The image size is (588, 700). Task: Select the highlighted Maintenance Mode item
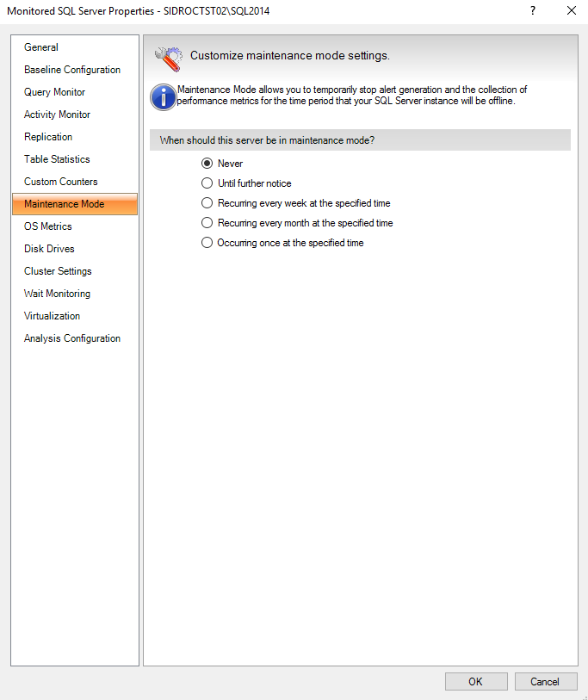(x=75, y=204)
